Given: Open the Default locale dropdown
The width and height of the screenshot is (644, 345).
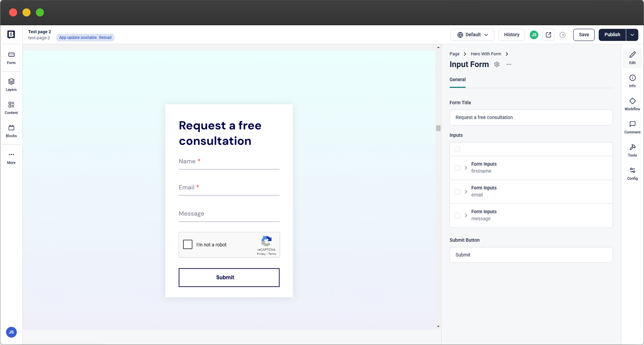Looking at the screenshot, I should pos(472,35).
